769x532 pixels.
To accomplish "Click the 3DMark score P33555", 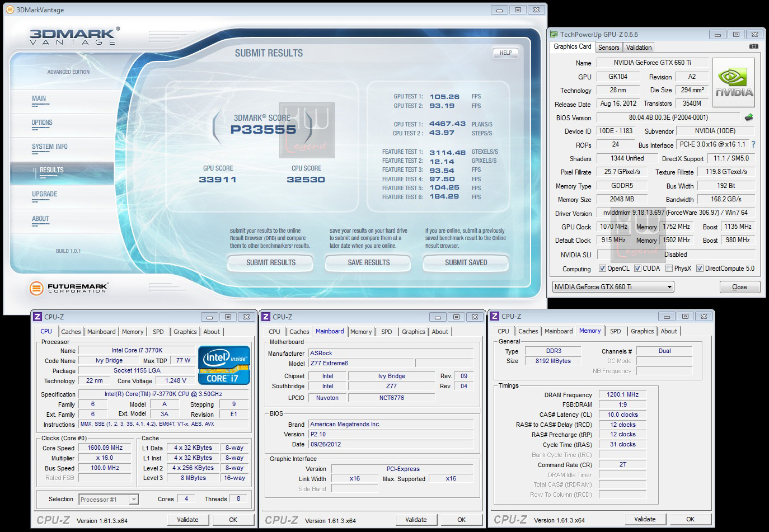I will click(263, 130).
